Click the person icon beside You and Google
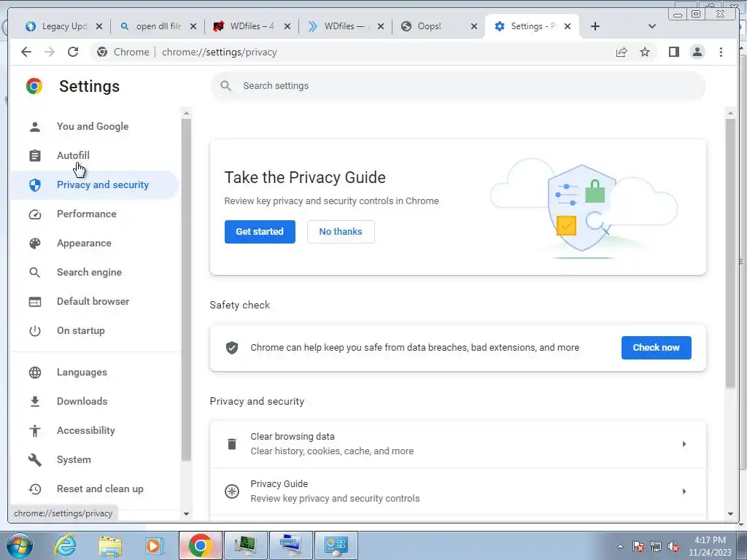 click(x=35, y=127)
